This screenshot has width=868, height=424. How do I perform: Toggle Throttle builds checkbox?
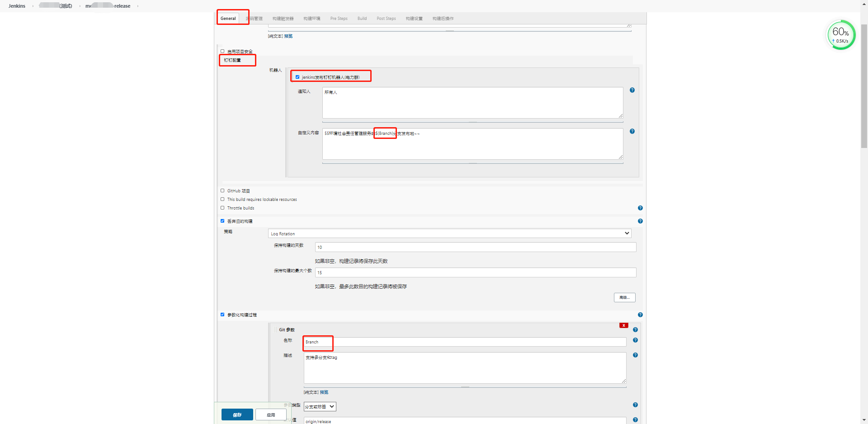(222, 208)
